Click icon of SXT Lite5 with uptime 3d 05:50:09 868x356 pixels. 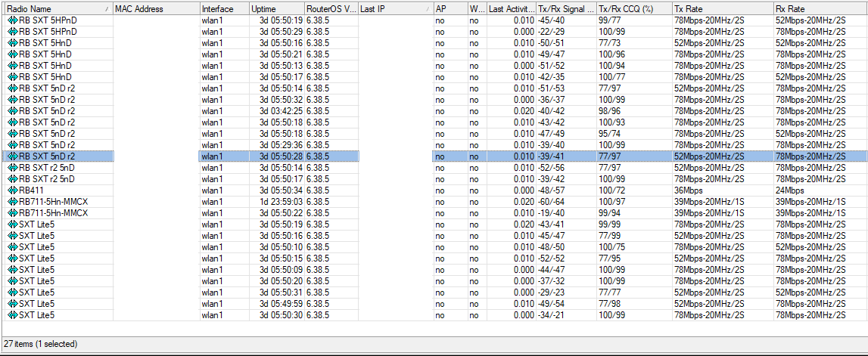pyautogui.click(x=14, y=270)
